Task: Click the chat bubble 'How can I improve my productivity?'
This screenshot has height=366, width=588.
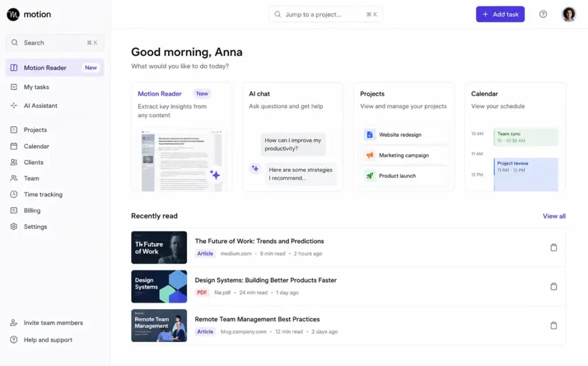Action: (293, 144)
